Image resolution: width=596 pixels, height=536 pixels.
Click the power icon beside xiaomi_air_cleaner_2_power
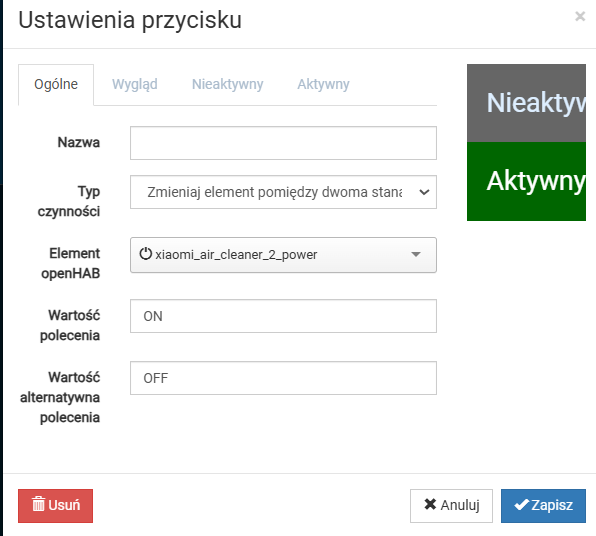coord(146,254)
